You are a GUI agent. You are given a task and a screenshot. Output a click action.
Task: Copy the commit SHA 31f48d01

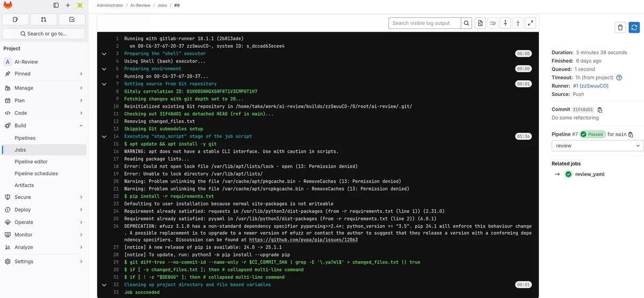click(600, 110)
